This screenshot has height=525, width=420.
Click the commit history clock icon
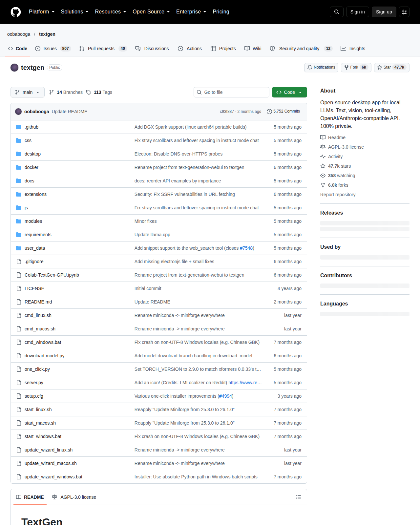click(269, 112)
